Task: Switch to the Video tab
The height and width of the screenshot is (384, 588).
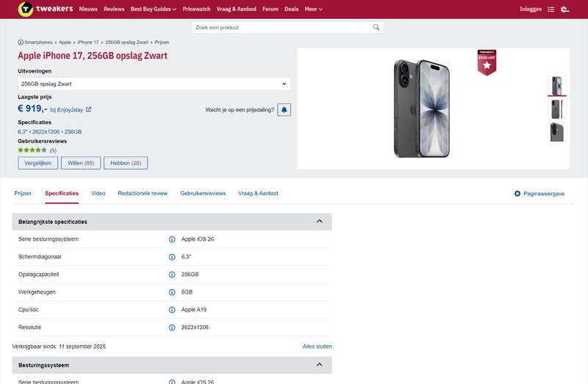Action: pyautogui.click(x=98, y=193)
